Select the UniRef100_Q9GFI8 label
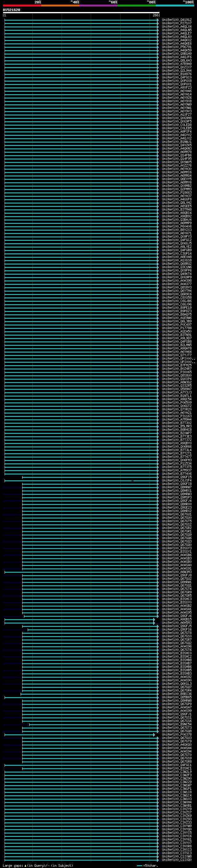Screen dimensions: 197x868 [176, 484]
